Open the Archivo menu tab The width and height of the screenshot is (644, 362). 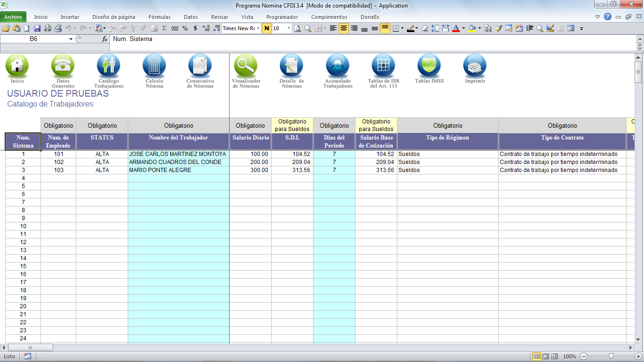[x=13, y=17]
